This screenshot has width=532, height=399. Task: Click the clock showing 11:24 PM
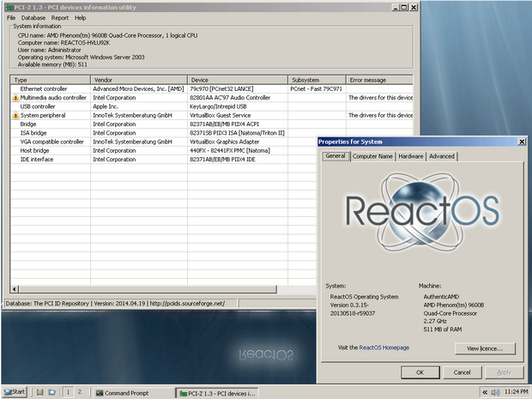coord(516,392)
